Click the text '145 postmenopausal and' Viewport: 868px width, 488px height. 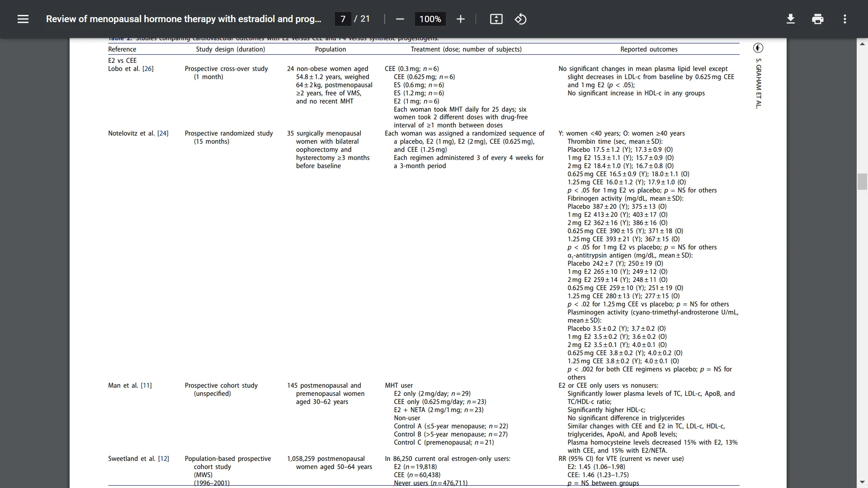pos(324,385)
